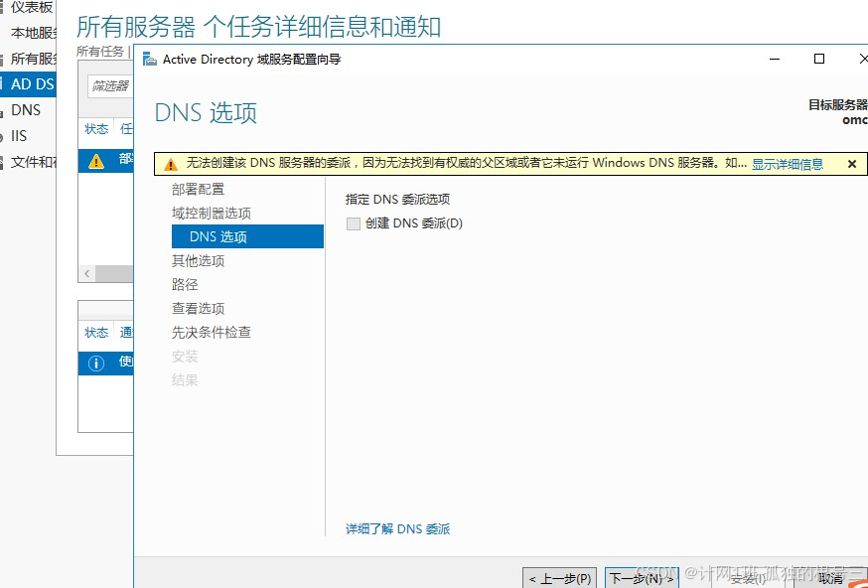
Task: Minimize the AD DS configuration wizard
Action: 775,59
